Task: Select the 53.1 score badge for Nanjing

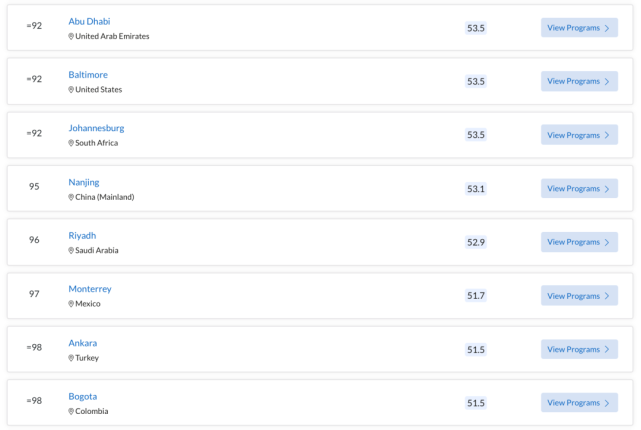Action: coord(476,189)
